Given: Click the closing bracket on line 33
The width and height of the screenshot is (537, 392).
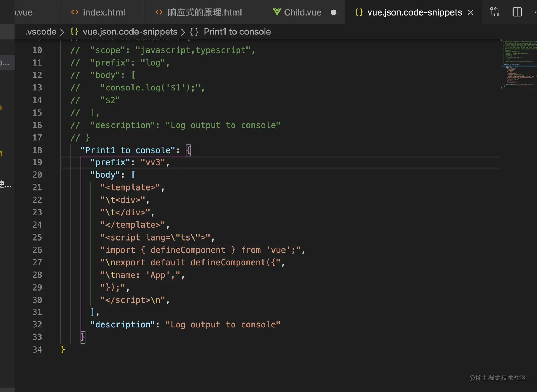Looking at the screenshot, I should 82,337.
